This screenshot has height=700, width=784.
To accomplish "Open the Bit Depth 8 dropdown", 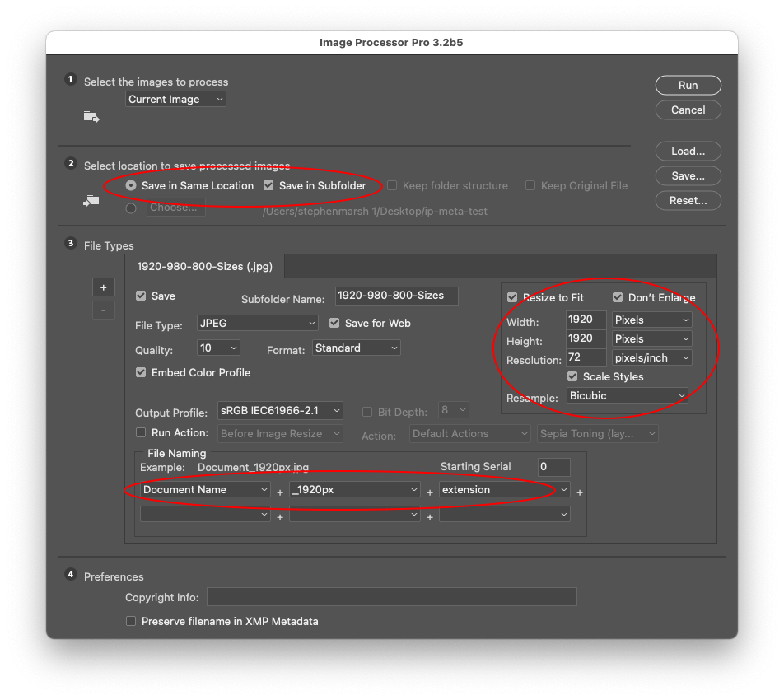I will pyautogui.click(x=454, y=410).
